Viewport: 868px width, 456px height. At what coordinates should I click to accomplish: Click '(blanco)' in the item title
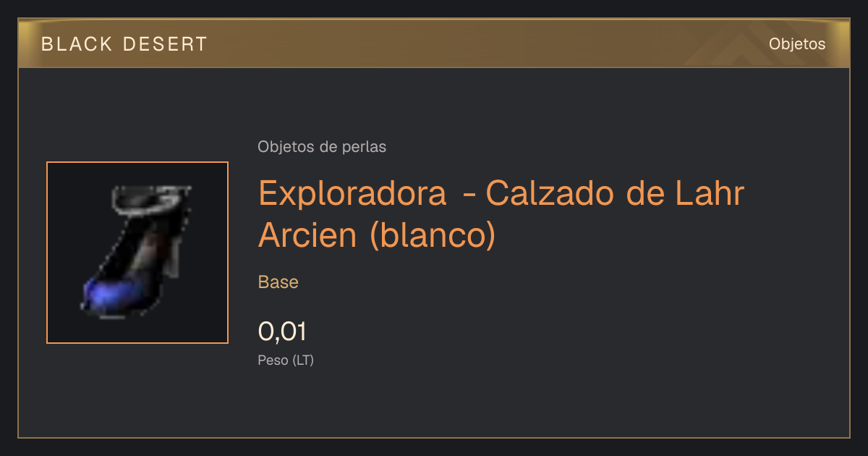[433, 236]
